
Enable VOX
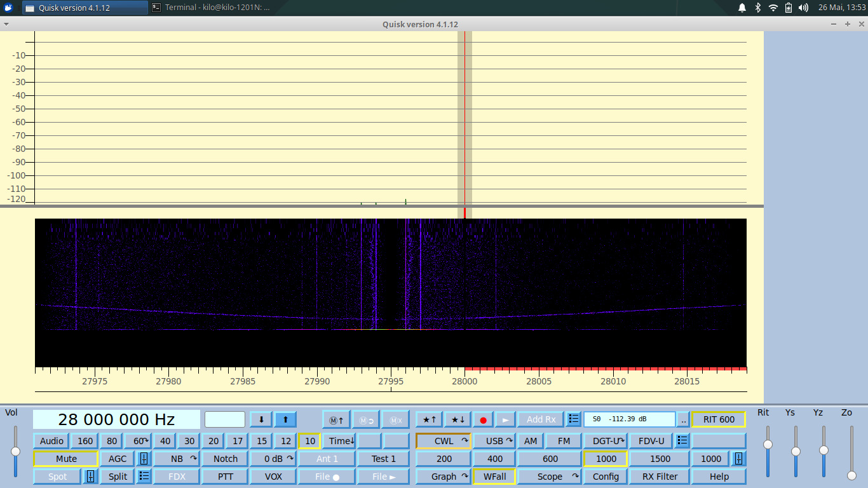[274, 477]
